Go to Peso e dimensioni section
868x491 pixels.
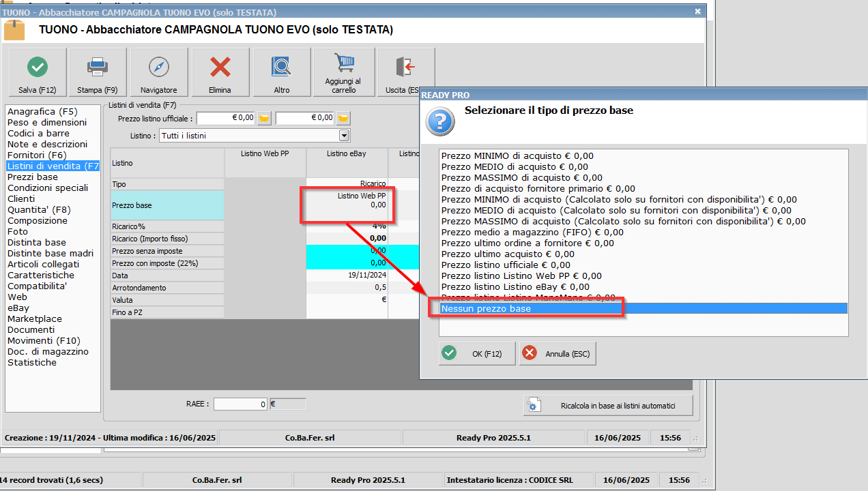coord(47,122)
